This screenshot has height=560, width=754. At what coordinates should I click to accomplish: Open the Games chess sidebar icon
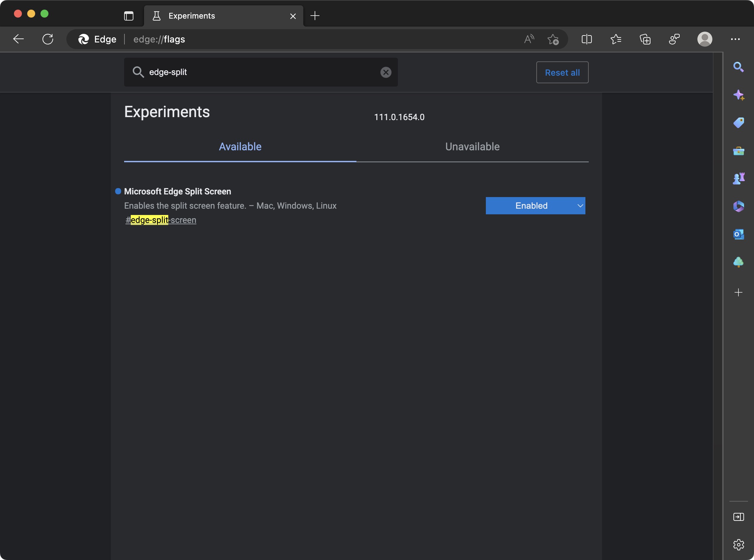(738, 178)
